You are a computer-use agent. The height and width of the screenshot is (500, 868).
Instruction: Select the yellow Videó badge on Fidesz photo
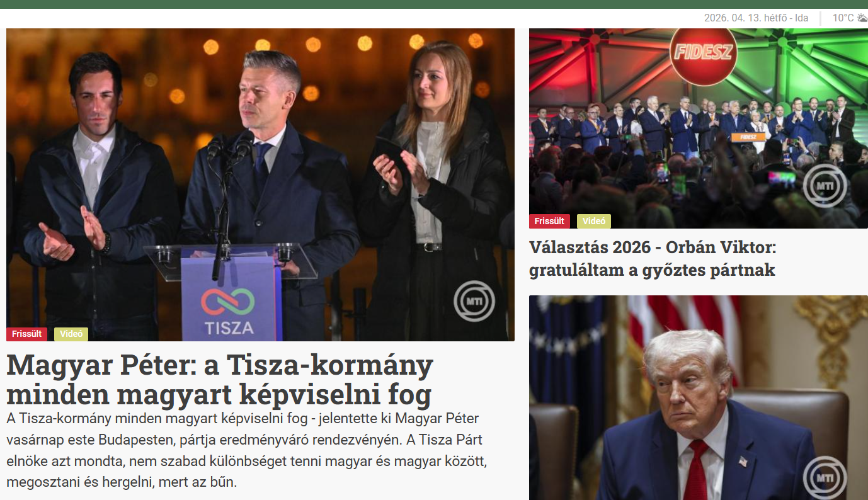point(594,221)
